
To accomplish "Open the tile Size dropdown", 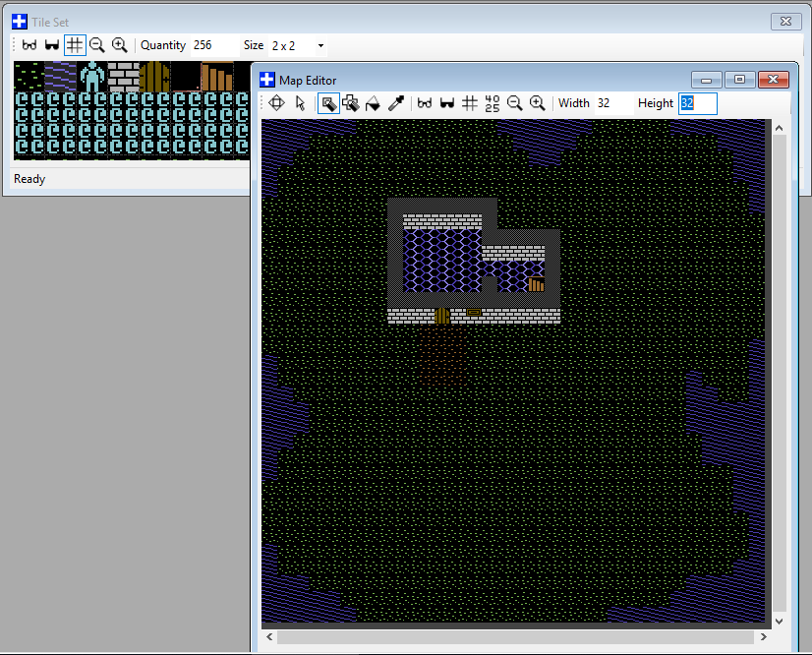I will point(320,45).
